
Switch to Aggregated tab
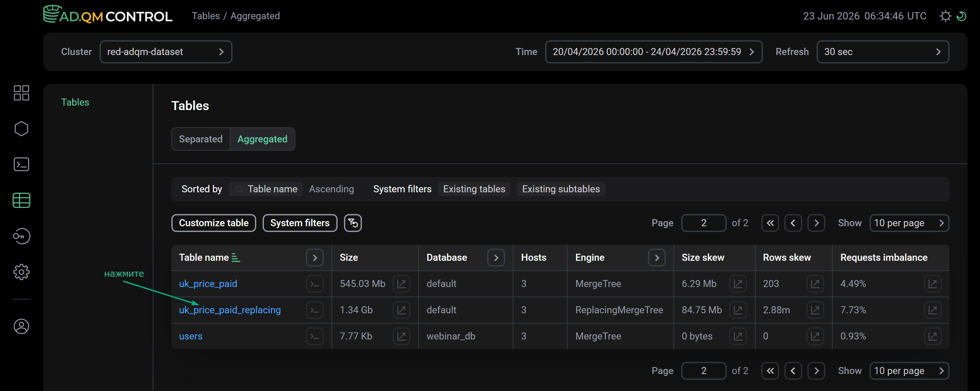[263, 139]
